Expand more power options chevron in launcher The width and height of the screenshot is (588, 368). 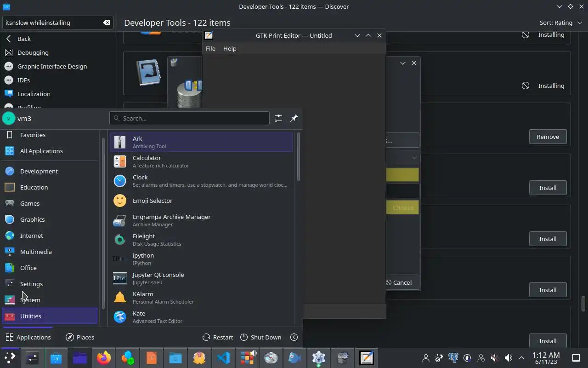tap(294, 337)
